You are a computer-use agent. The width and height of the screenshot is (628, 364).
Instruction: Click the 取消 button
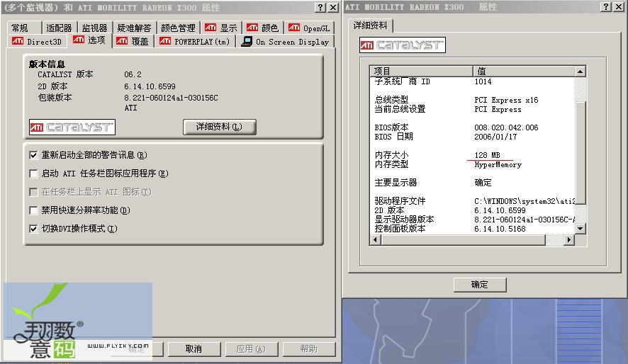(194, 349)
